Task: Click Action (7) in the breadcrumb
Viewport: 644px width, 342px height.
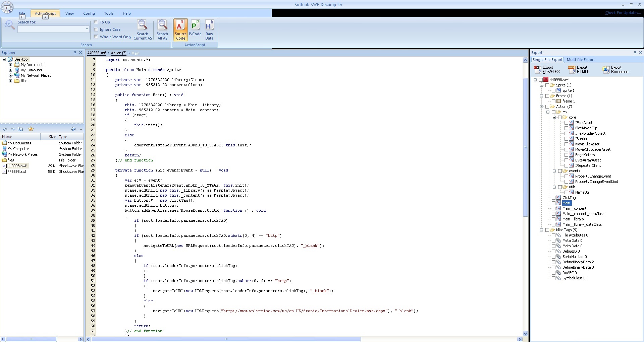Action: coord(118,53)
